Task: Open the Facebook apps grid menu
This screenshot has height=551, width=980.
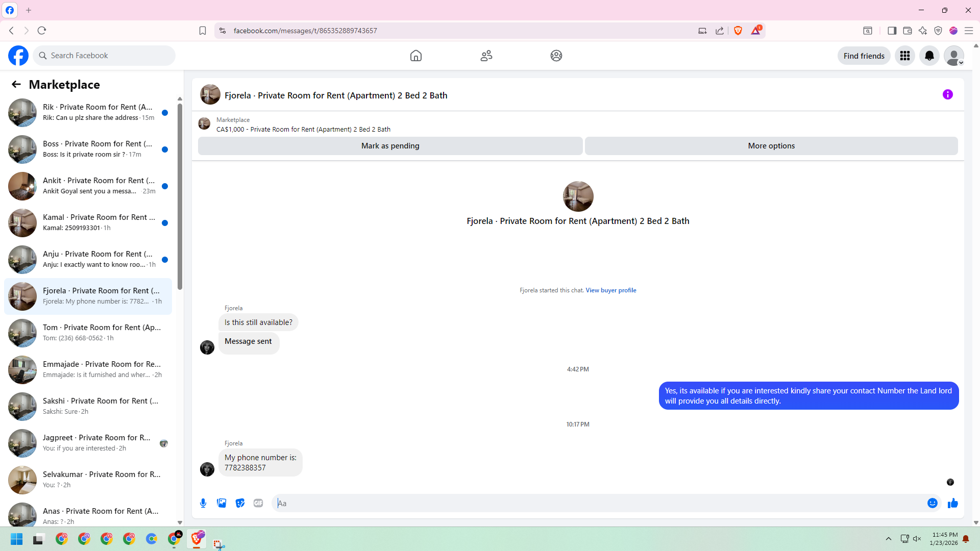Action: [904, 56]
